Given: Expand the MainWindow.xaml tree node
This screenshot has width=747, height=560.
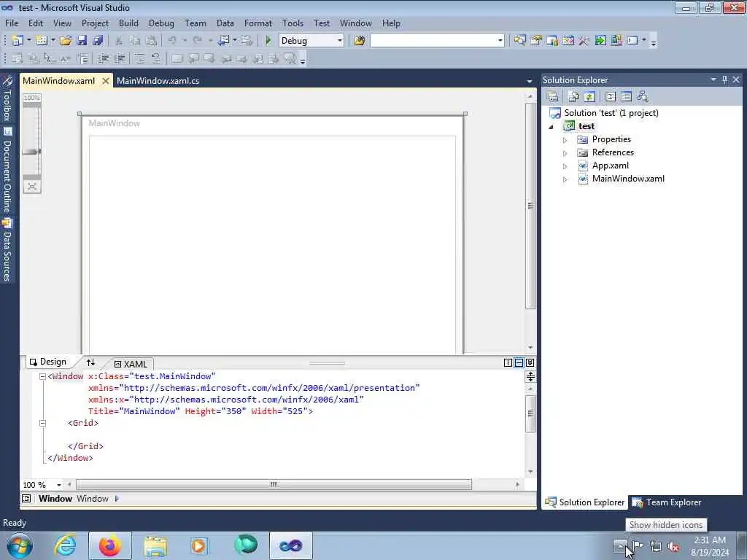Looking at the screenshot, I should [x=565, y=179].
